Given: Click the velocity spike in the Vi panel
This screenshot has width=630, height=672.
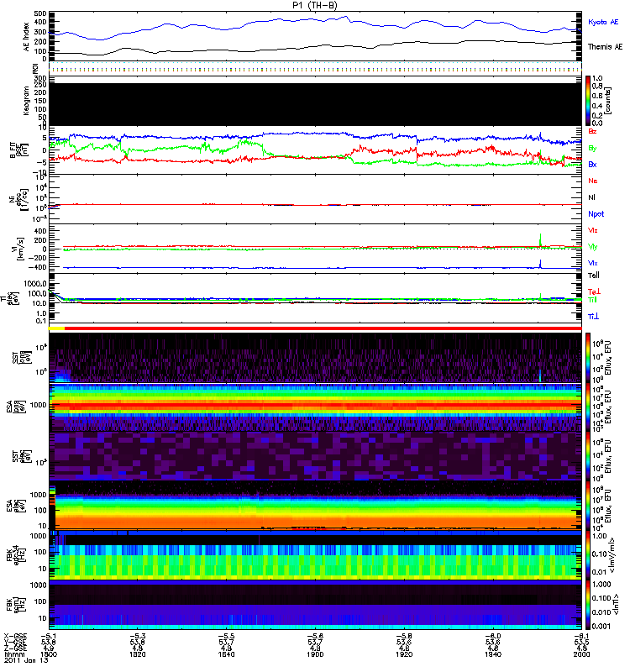Looking at the screenshot, I should 540,241.
